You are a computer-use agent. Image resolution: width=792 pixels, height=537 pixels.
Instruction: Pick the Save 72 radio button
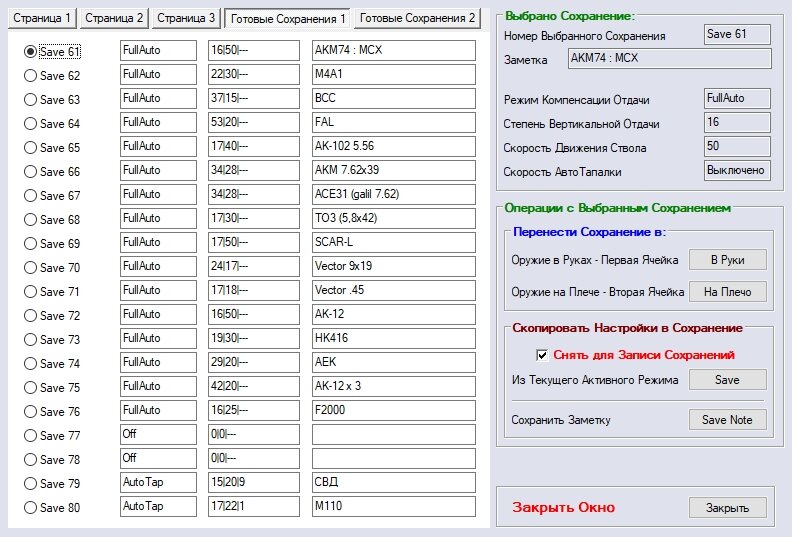coord(52,316)
